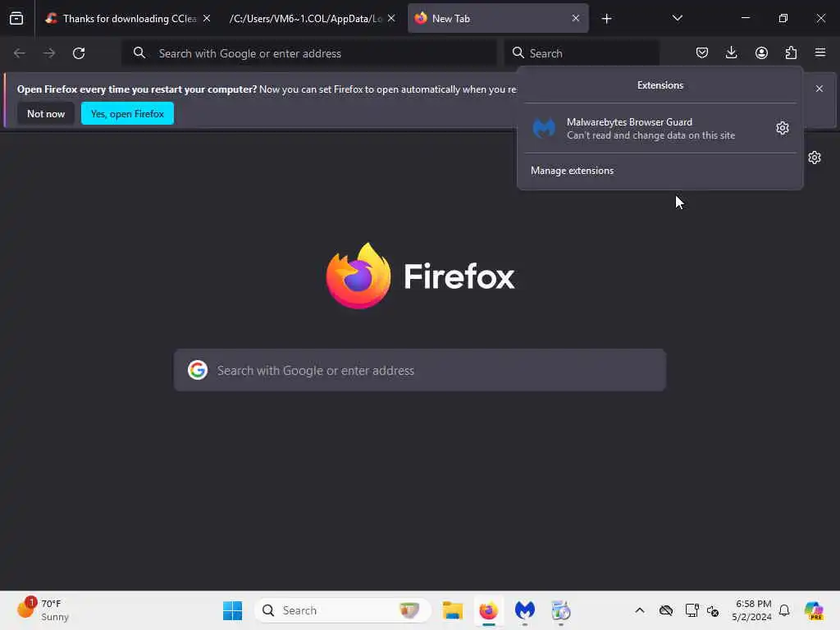Open the Downloads panel
The width and height of the screenshot is (840, 630).
click(x=731, y=52)
